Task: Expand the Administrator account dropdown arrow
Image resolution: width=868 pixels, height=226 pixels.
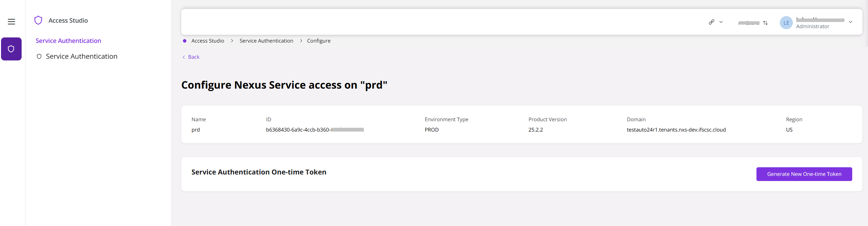Action: pyautogui.click(x=850, y=22)
